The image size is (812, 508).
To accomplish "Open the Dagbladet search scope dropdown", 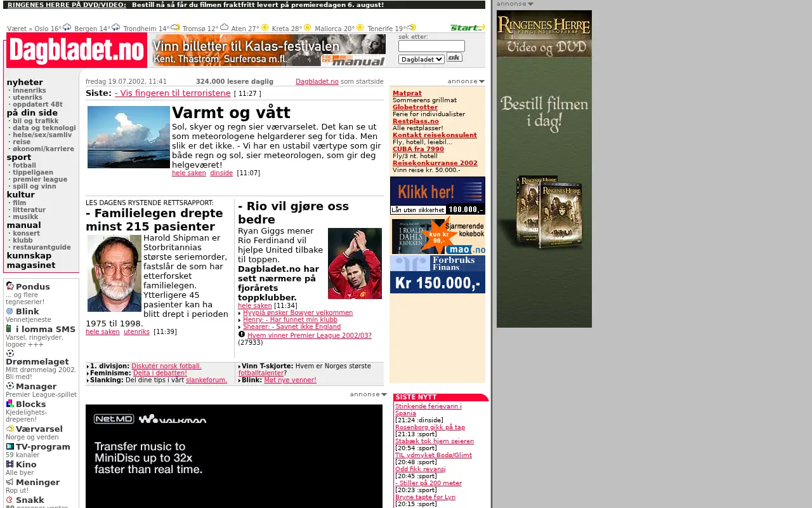I will 421,59.
